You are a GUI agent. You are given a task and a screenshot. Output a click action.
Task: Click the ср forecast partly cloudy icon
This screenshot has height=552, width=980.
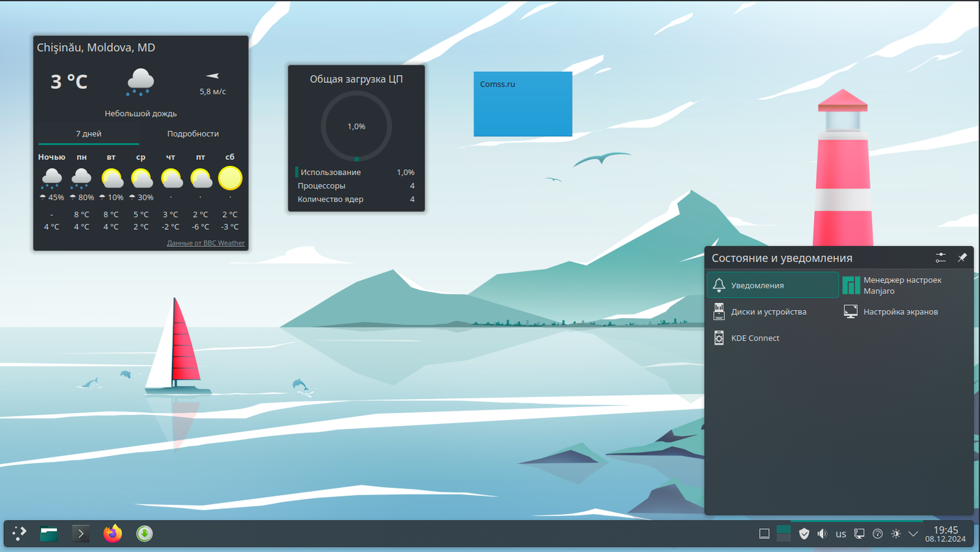[141, 178]
